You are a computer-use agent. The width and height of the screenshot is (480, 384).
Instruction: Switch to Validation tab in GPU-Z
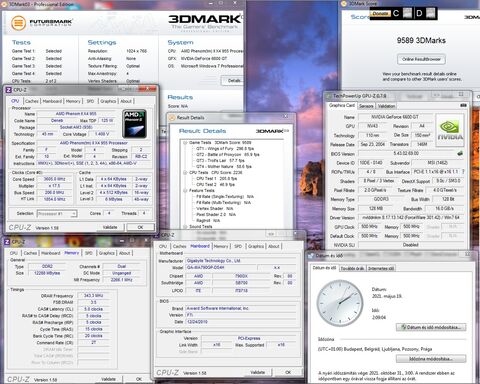click(x=386, y=106)
